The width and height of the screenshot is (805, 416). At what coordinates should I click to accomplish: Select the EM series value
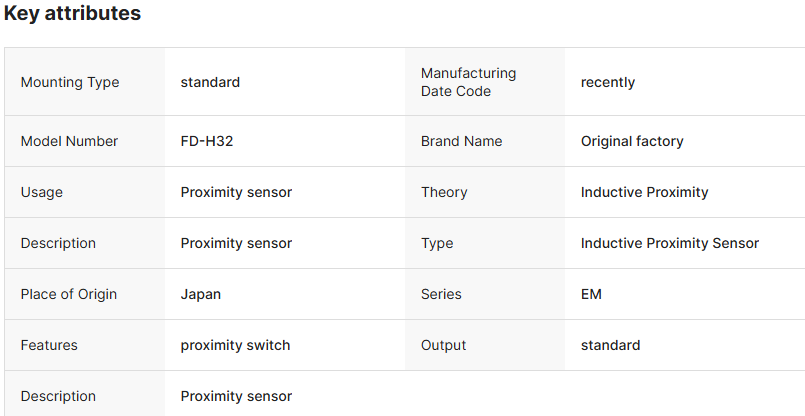(x=591, y=294)
